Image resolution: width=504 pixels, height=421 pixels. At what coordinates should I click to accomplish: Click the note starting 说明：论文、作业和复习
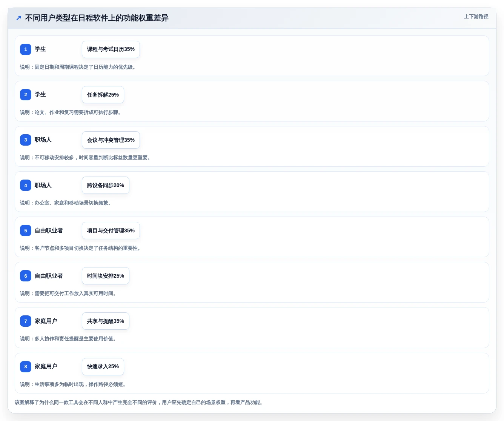tap(71, 112)
